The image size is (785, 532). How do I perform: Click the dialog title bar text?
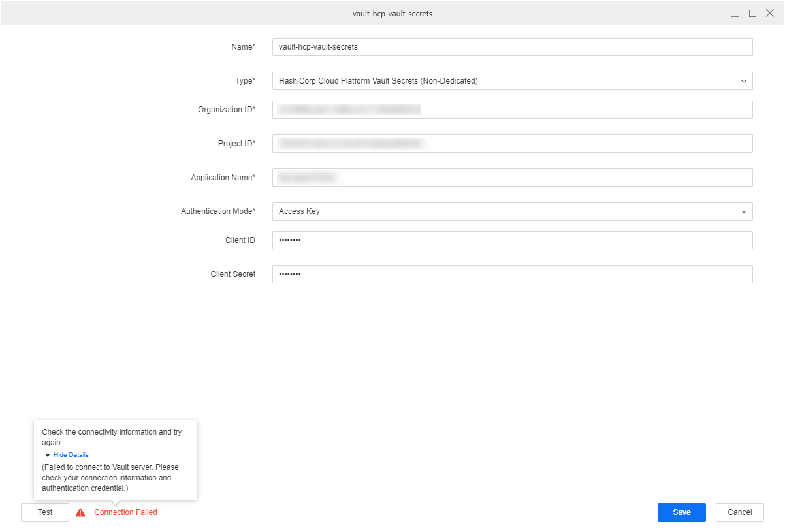392,14
